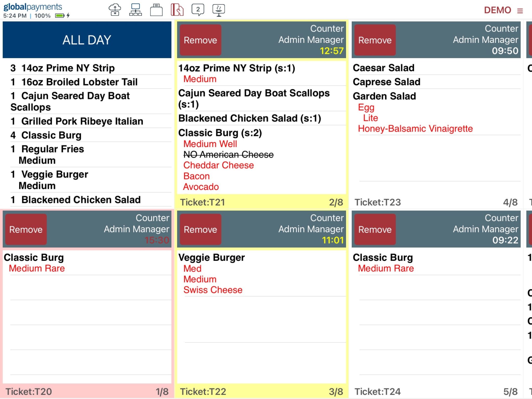Click Remove button on Ticket T21
The width and height of the screenshot is (532, 399).
199,40
